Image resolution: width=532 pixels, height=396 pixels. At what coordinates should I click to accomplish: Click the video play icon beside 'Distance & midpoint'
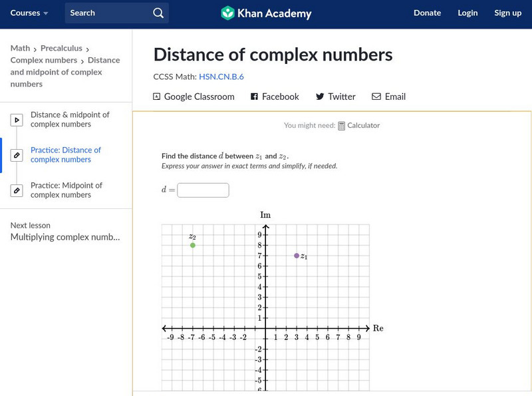[x=17, y=120]
